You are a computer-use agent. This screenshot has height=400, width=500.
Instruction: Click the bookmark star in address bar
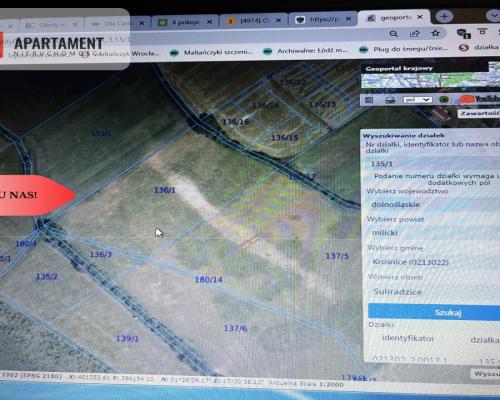click(435, 33)
